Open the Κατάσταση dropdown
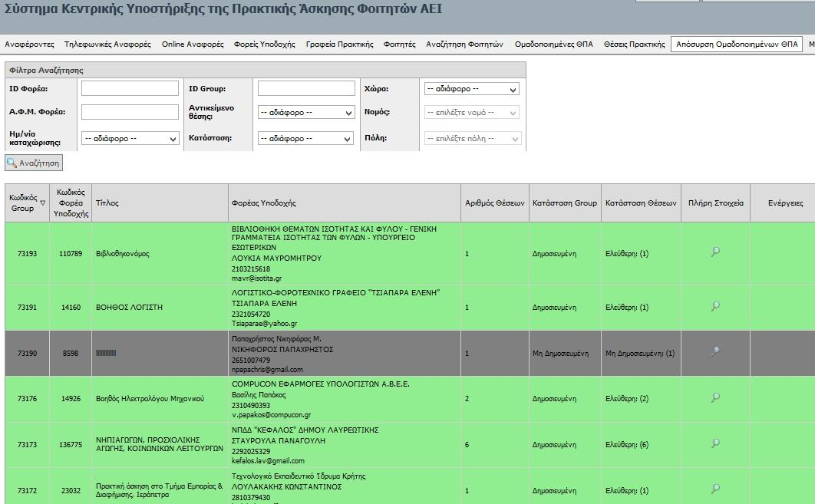Viewport: 815px width, 504px height. coord(305,138)
